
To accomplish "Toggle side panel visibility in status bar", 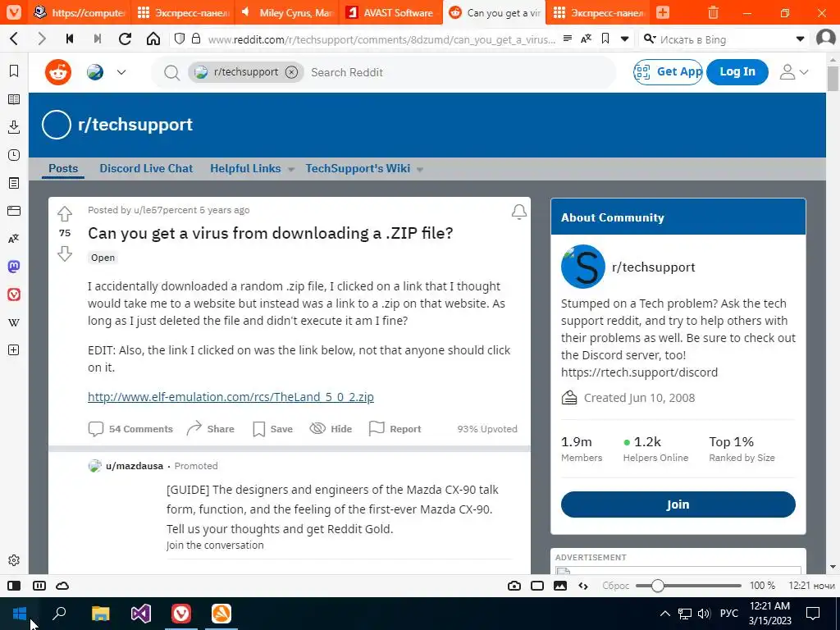I will coord(14,586).
